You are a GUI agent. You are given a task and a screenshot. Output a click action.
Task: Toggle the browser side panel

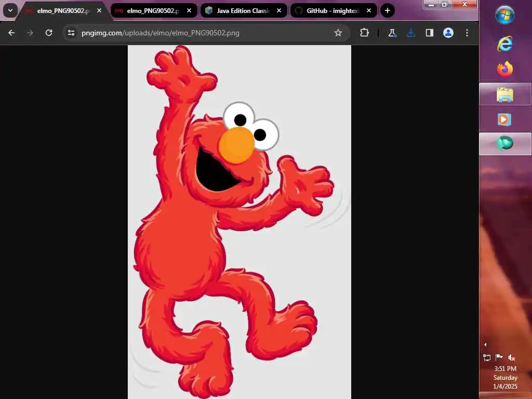pos(430,33)
